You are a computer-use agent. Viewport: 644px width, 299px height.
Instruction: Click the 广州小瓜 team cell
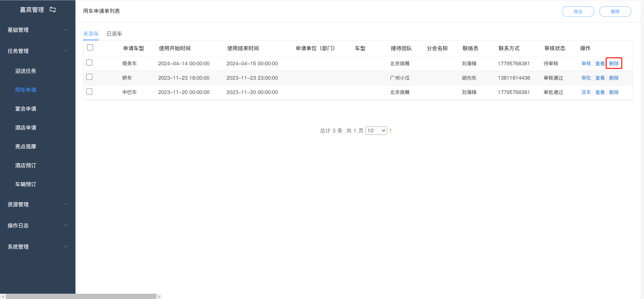pos(400,78)
